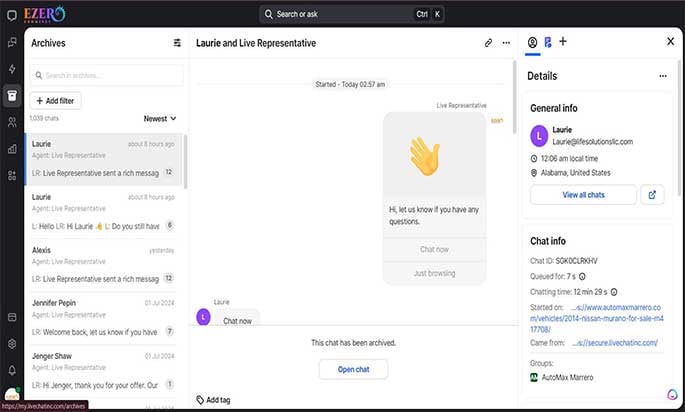Screen dimensions: 685x412
Task: Click the EZER logo
Action: (x=45, y=14)
